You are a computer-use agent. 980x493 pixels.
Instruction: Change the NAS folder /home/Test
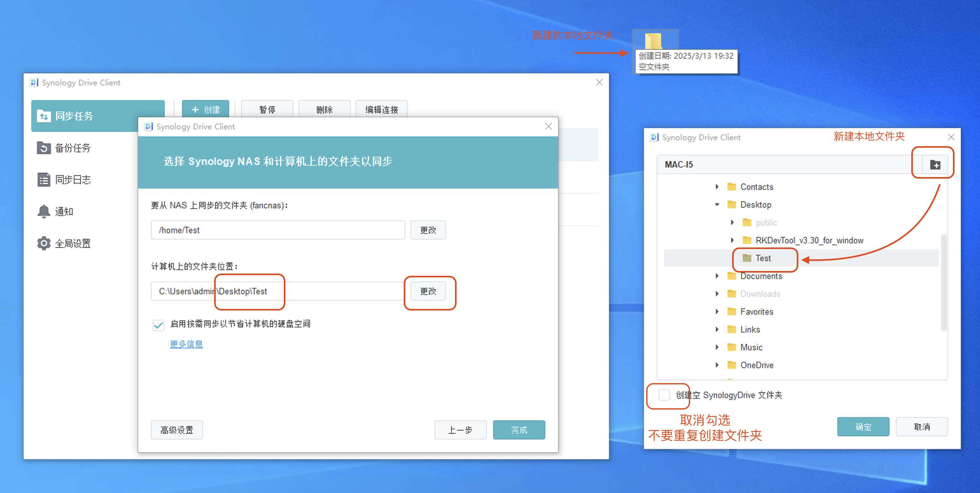coord(428,230)
